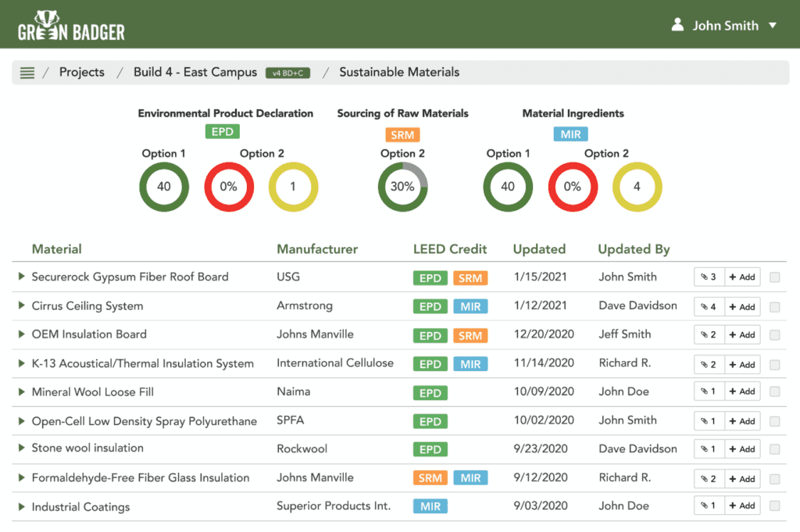Select the checkbox for Securerock Gypsum Fiber Roof Board
The image size is (800, 532).
[774, 277]
